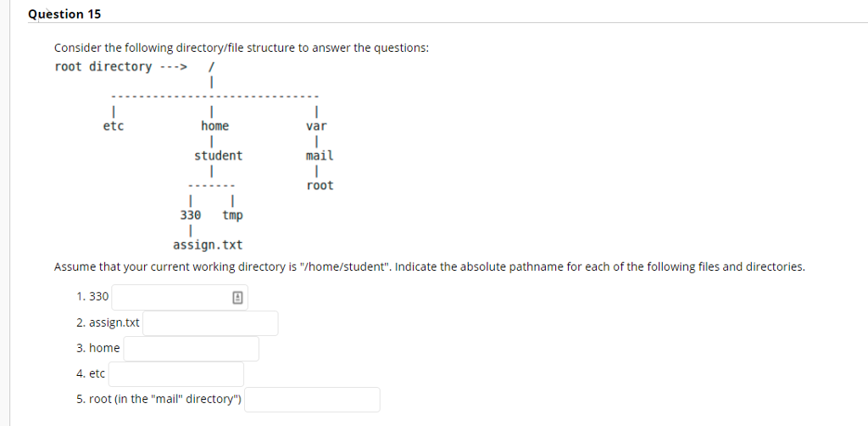Click the '/' root symbol after the arrow
This screenshot has width=868, height=426.
tap(211, 66)
